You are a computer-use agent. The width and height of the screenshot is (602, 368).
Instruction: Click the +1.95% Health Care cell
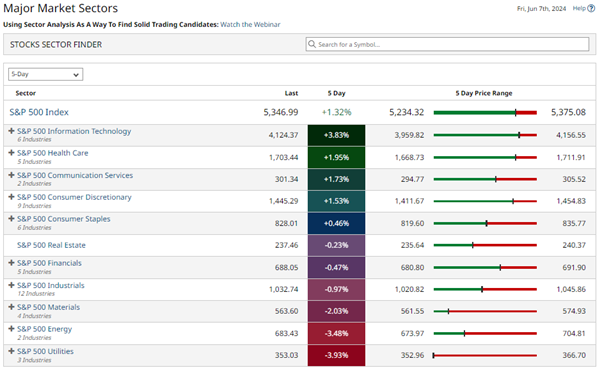click(x=336, y=157)
